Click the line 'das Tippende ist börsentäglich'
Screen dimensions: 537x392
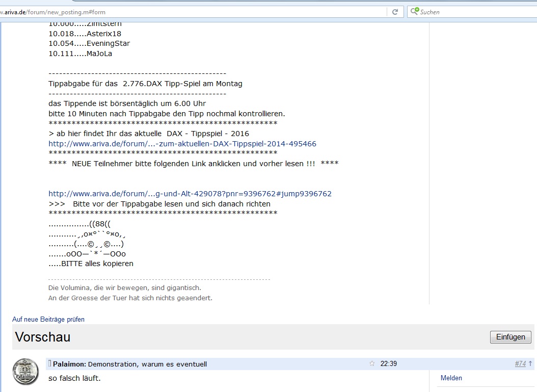click(127, 103)
